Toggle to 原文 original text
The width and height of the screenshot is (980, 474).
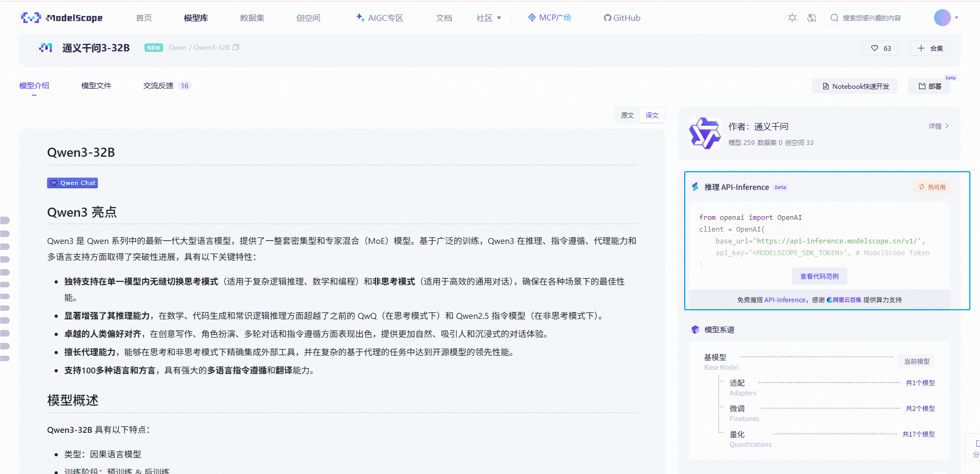point(627,115)
